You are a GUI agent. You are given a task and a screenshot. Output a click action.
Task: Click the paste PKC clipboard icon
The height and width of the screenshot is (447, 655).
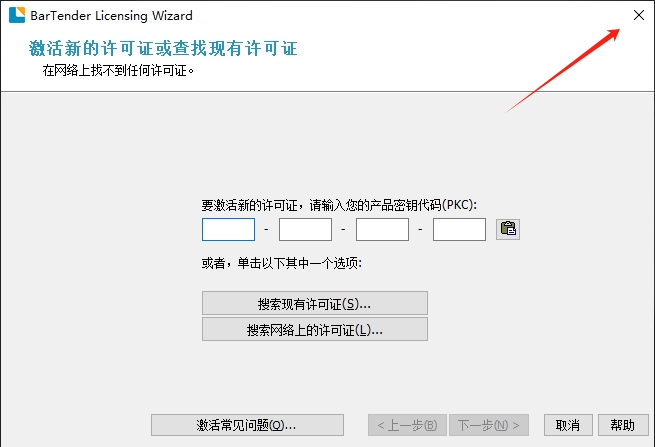coord(508,229)
